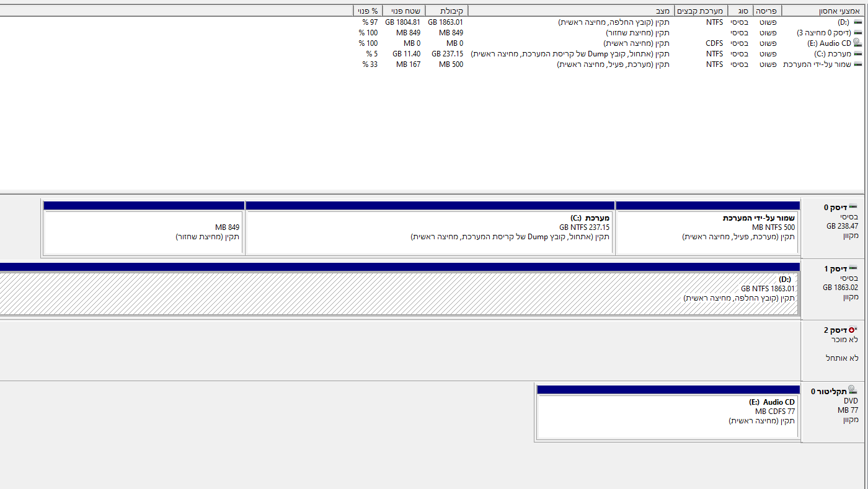Image resolution: width=868 pixels, height=489 pixels.
Task: Click the דיסק 0 disk label
Action: coord(835,208)
